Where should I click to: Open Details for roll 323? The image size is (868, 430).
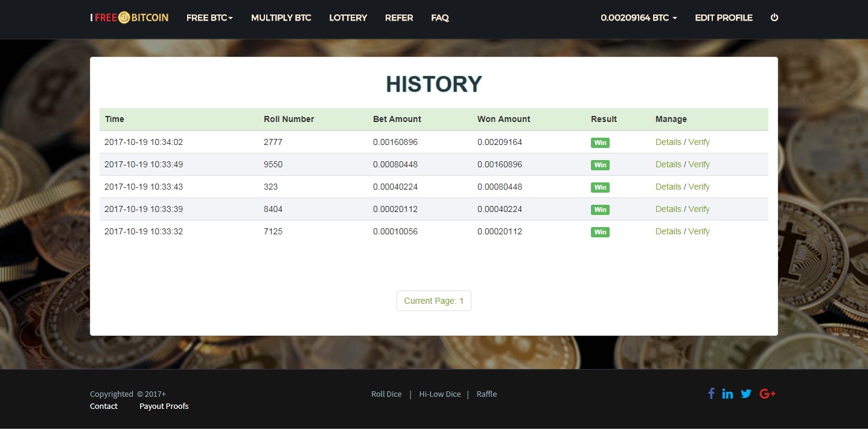tap(668, 187)
